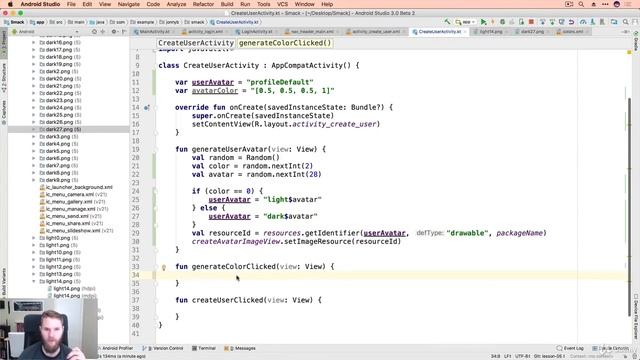
Task: Click the example breadcrumb in navigation bar
Action: point(142,22)
